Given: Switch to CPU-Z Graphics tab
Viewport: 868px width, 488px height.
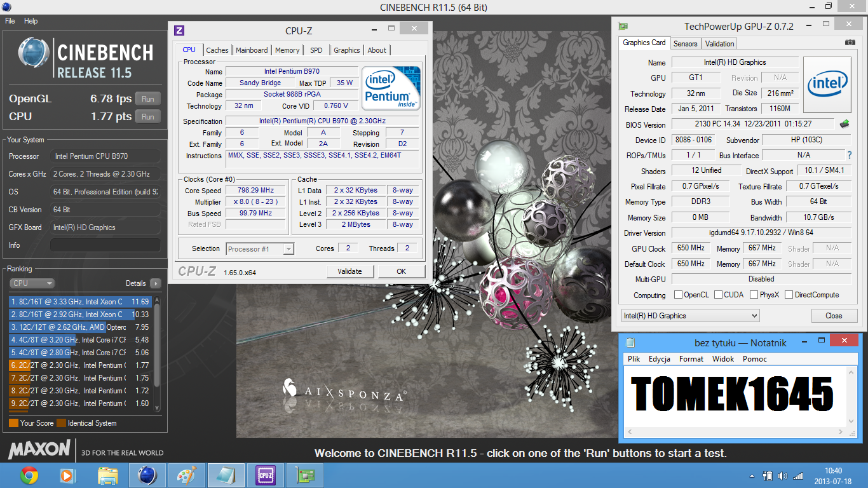Looking at the screenshot, I should click(x=347, y=50).
